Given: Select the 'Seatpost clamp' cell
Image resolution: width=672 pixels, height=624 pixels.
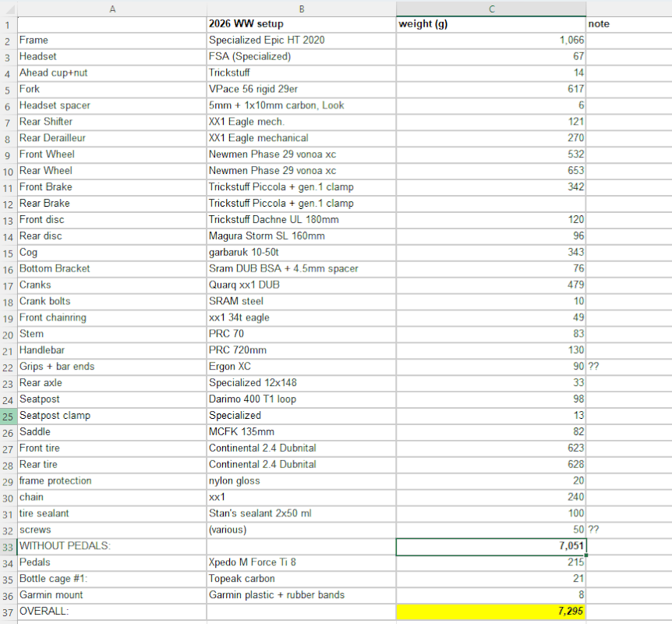Looking at the screenshot, I should coord(112,416).
